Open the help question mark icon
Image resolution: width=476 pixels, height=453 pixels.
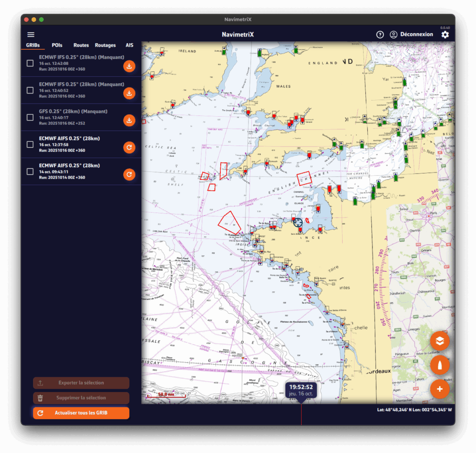380,34
